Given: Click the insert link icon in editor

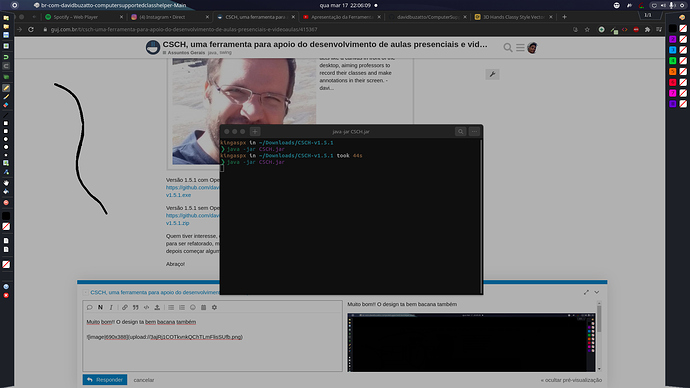Looking at the screenshot, I should (x=125, y=307).
